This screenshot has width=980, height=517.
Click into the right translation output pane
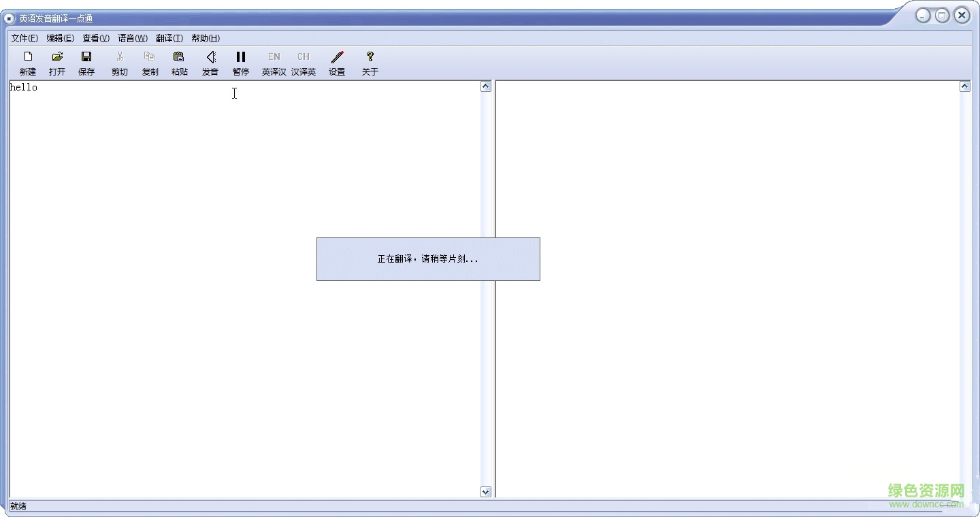click(x=728, y=289)
